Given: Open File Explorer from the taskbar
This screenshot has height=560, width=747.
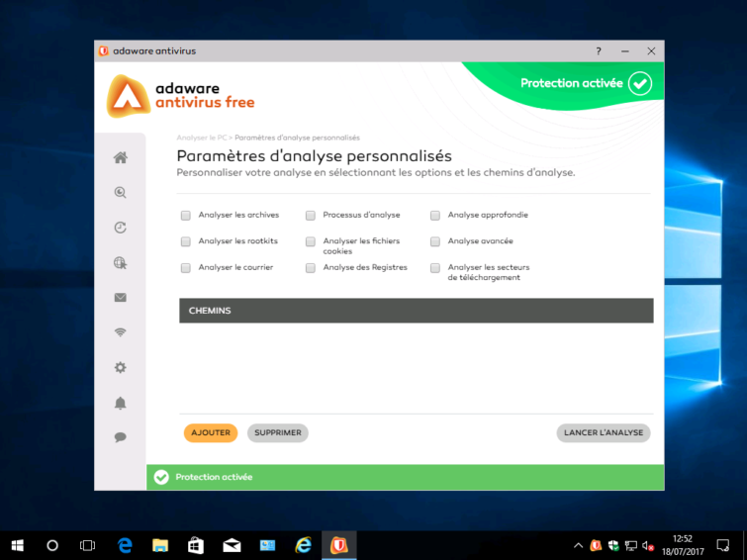Looking at the screenshot, I should (x=160, y=545).
